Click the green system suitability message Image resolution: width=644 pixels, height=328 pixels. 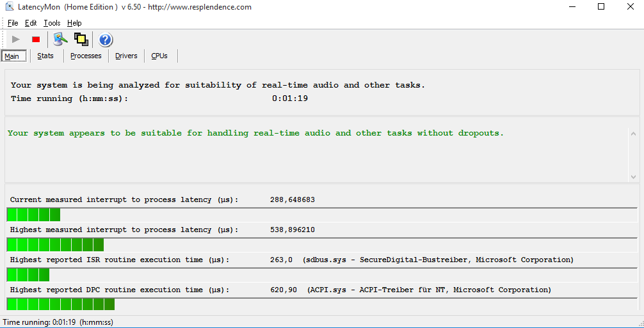click(255, 133)
